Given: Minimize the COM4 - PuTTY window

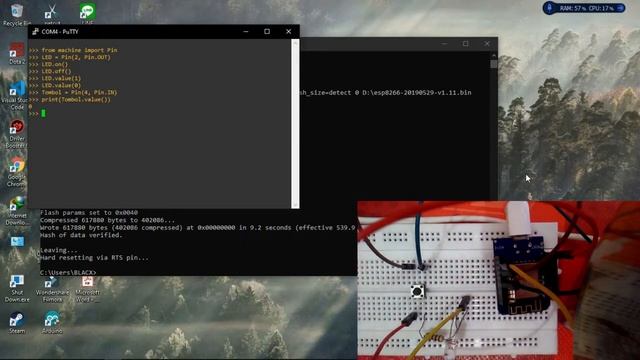Looking at the screenshot, I should point(246,31).
